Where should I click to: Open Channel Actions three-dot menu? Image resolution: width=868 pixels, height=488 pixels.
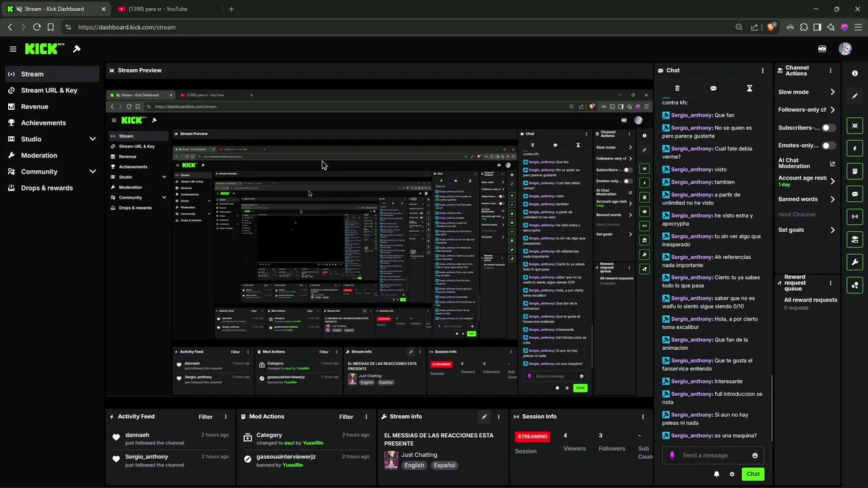(x=831, y=70)
